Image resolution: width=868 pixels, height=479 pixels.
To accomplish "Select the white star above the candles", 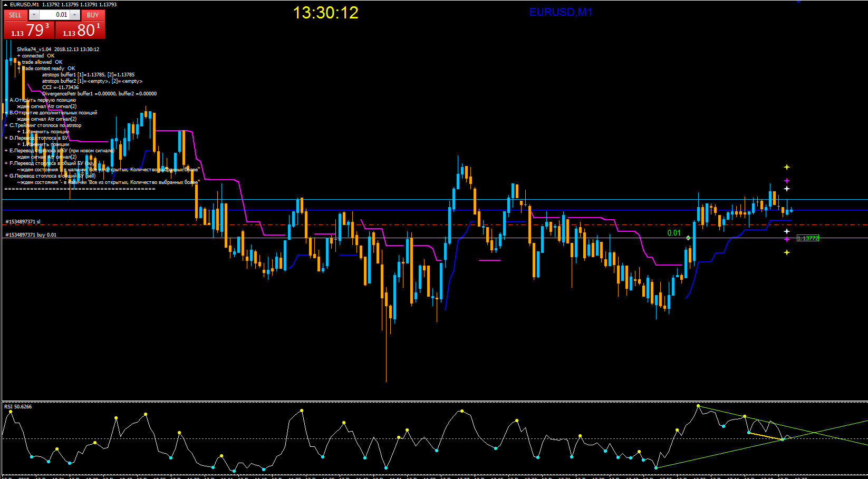I will tap(787, 189).
